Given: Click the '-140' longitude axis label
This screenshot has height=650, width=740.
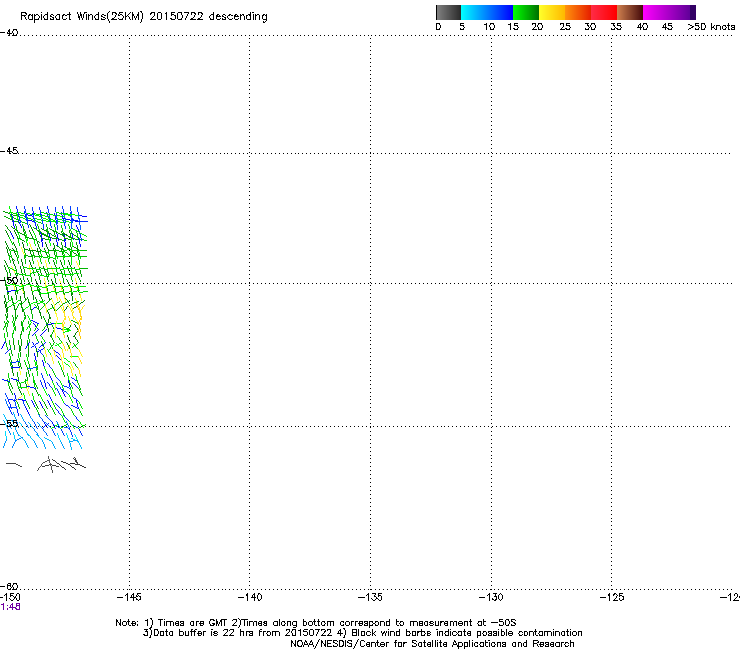Looking at the screenshot, I should point(250,598).
